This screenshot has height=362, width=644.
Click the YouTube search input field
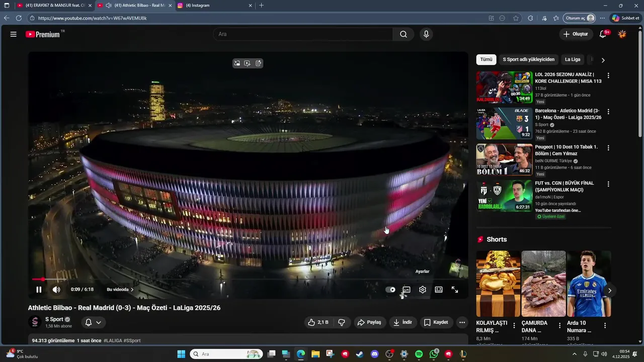(x=303, y=34)
